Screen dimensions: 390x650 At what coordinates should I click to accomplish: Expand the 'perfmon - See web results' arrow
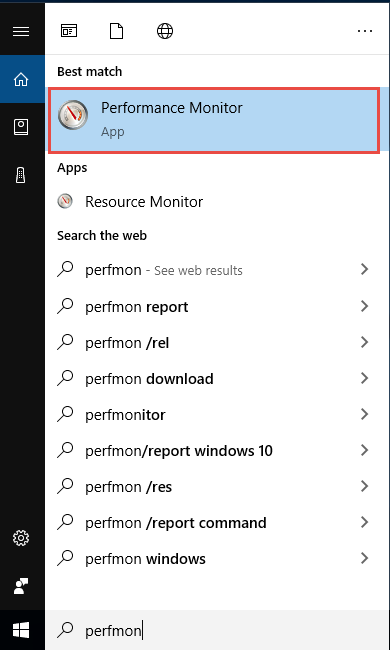(365, 269)
